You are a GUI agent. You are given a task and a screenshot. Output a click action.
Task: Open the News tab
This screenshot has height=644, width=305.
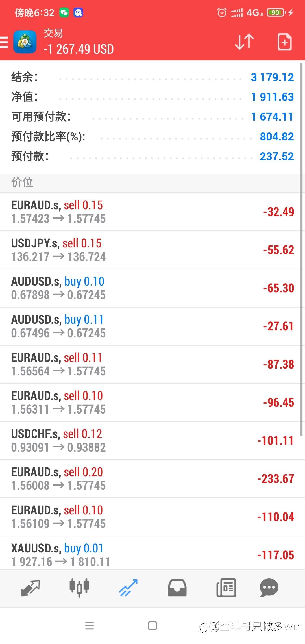[226, 588]
